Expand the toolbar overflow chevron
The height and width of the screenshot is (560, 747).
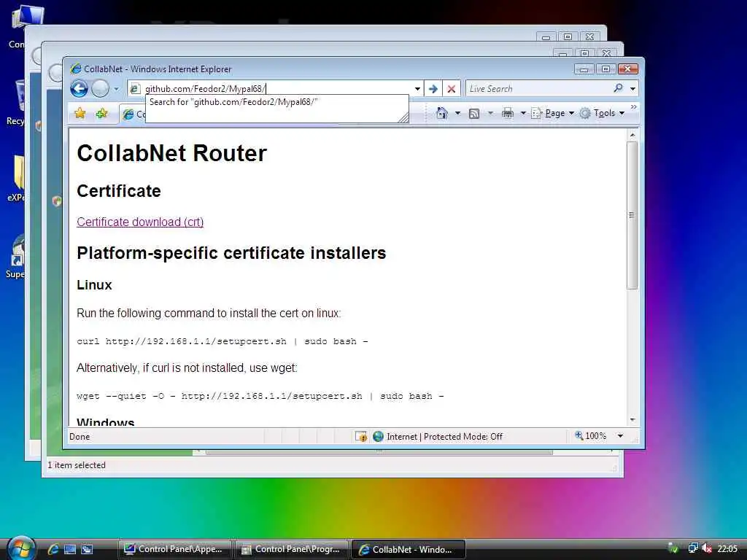(634, 107)
